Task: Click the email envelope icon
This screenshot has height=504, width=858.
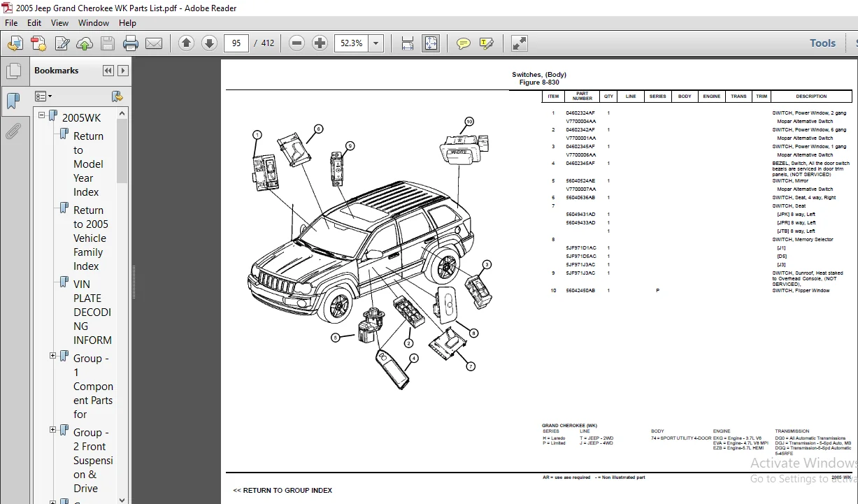Action: (x=154, y=43)
